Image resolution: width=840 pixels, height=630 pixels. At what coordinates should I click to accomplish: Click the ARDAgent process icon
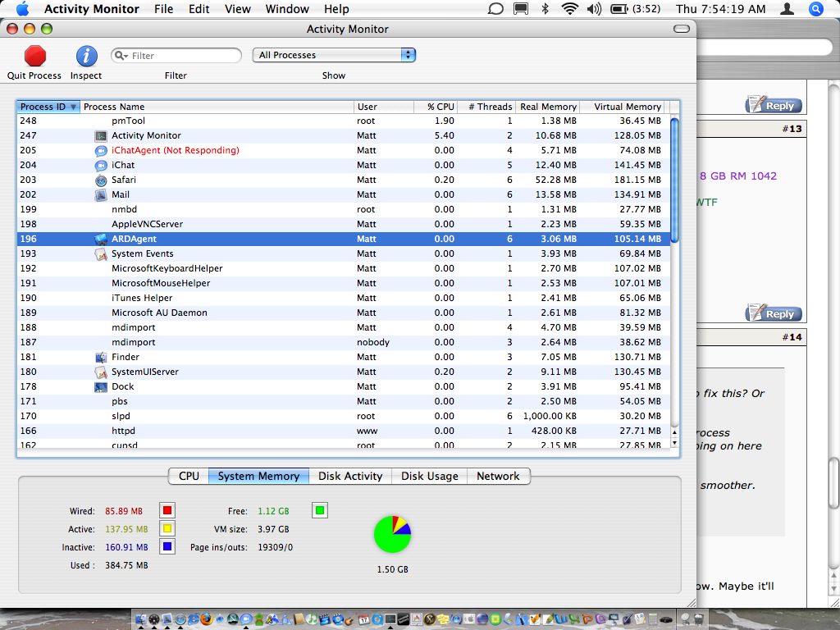click(x=101, y=239)
